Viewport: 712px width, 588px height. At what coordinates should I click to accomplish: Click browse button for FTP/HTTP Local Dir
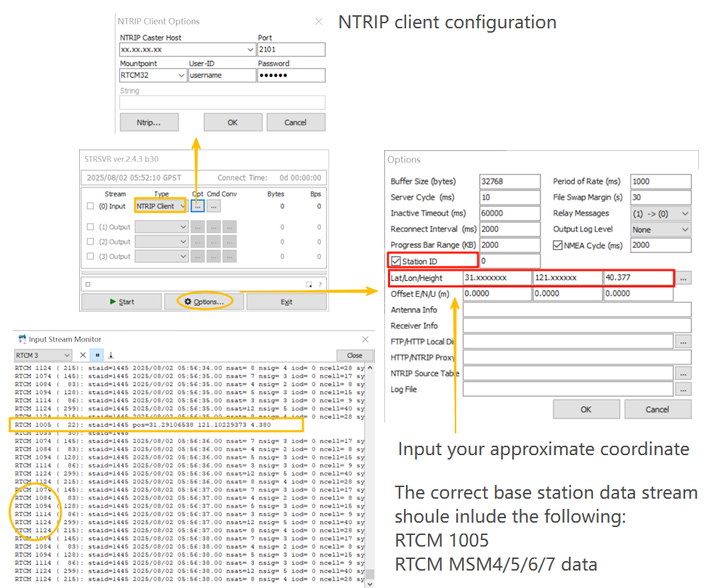pos(684,342)
